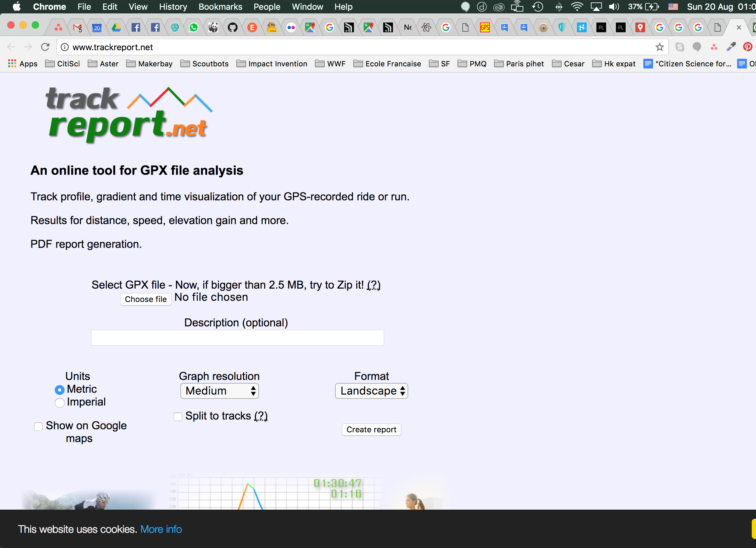Open the site information icon
The image size is (756, 548).
[65, 47]
